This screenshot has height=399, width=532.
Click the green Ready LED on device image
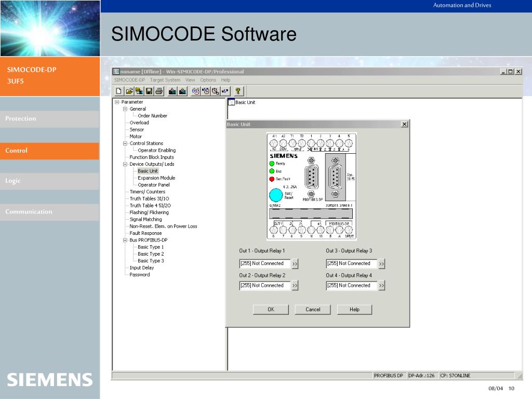click(272, 164)
